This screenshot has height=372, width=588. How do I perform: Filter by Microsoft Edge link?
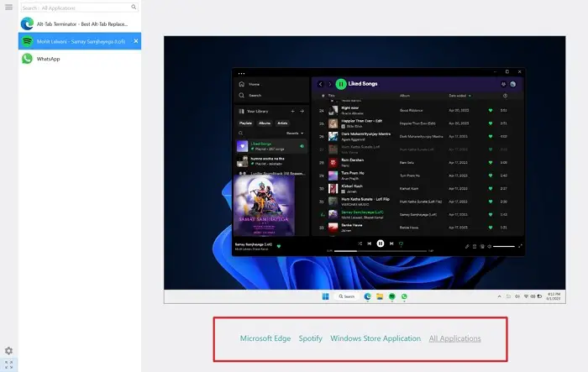pos(265,338)
